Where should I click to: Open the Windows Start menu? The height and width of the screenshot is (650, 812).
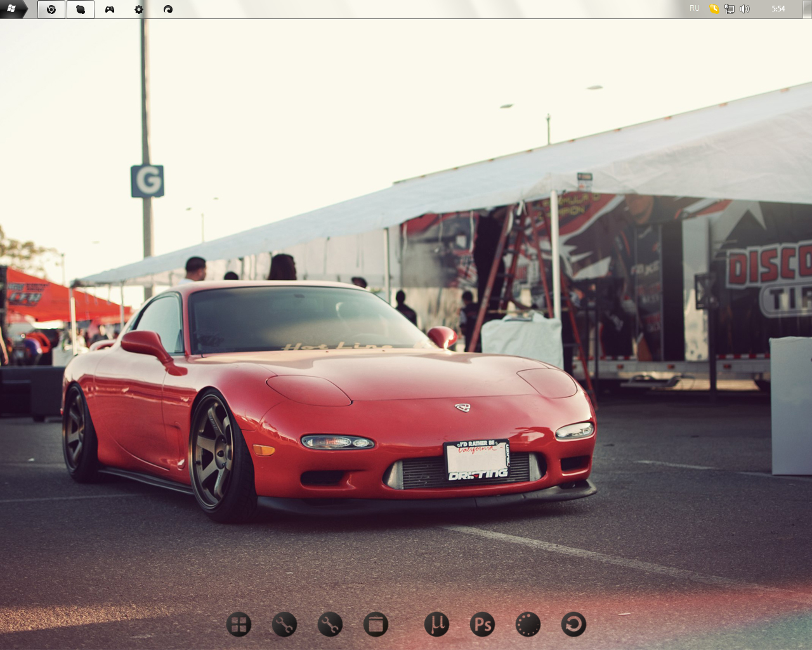(x=12, y=9)
